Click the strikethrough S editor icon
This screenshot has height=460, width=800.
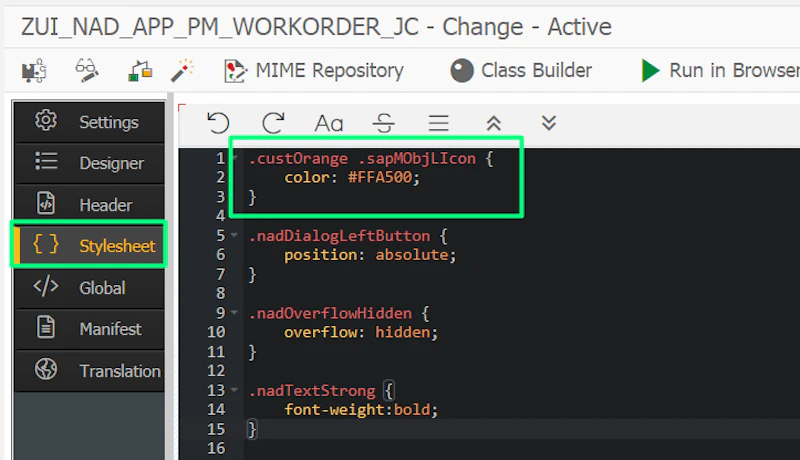click(383, 123)
